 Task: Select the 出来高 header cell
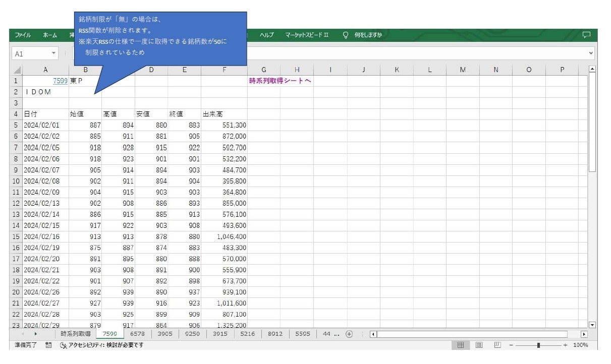coord(224,114)
